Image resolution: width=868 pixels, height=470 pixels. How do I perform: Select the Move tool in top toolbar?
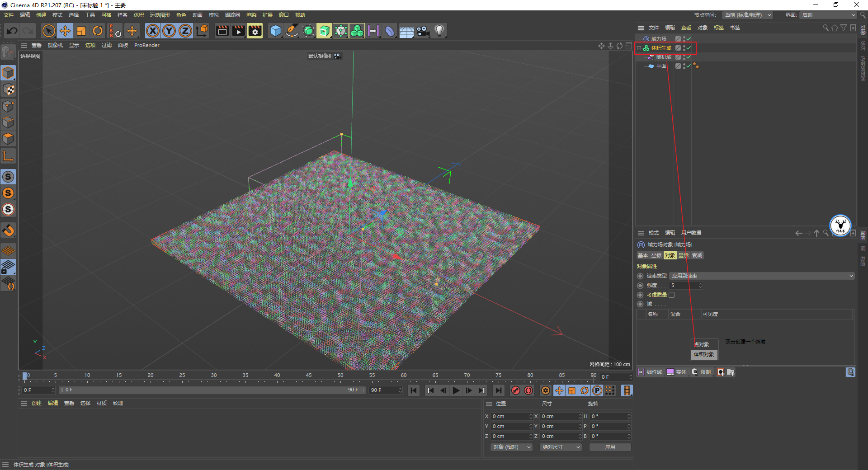click(x=65, y=31)
